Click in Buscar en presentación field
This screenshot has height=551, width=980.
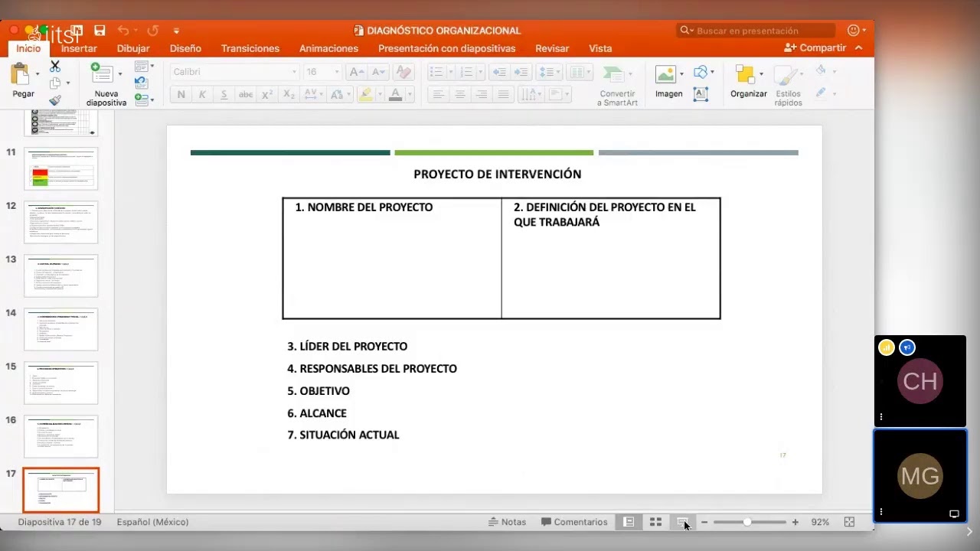click(756, 31)
